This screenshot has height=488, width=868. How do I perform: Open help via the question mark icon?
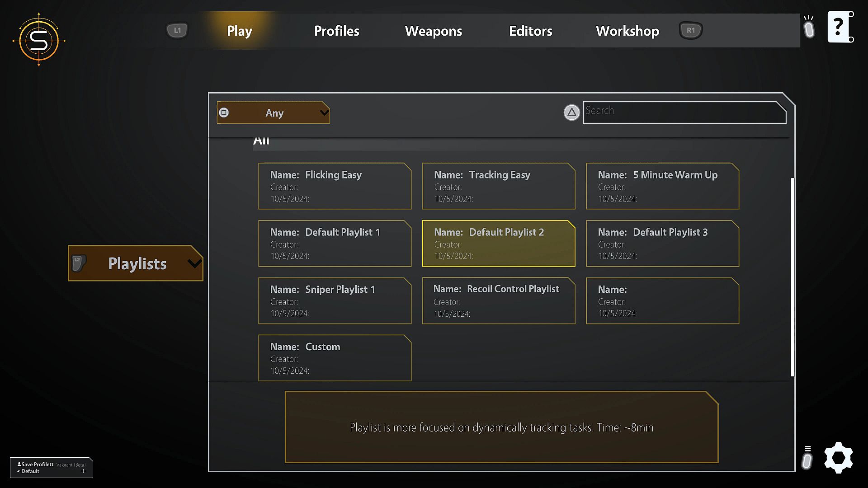tap(840, 27)
